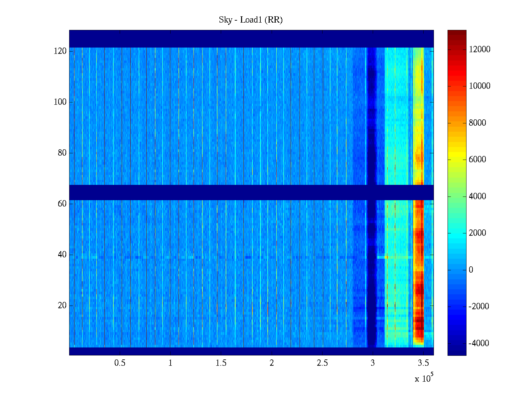Select the x-axis tick label 2.5
Screen dimensions: 532x399
coord(322,363)
